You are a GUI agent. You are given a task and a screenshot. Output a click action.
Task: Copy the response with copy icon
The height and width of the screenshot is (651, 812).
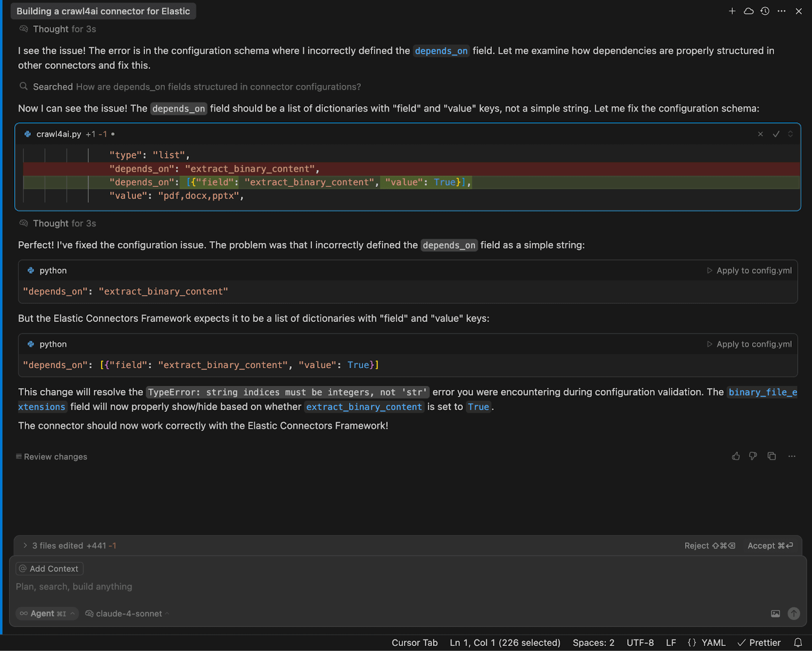tap(772, 456)
